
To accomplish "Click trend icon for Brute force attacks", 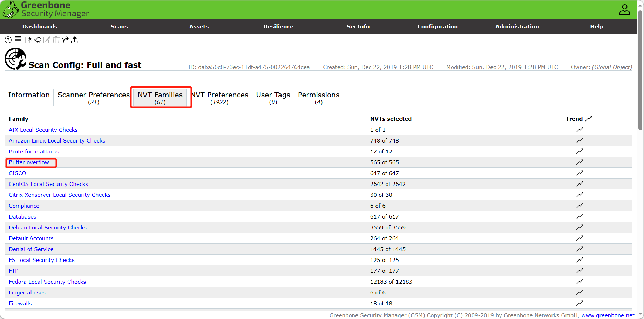I will click(580, 151).
